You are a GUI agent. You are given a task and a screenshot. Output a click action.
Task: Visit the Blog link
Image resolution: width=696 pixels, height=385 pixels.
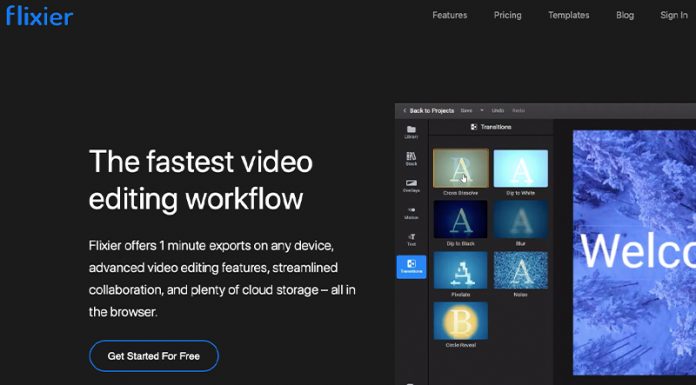pos(625,15)
